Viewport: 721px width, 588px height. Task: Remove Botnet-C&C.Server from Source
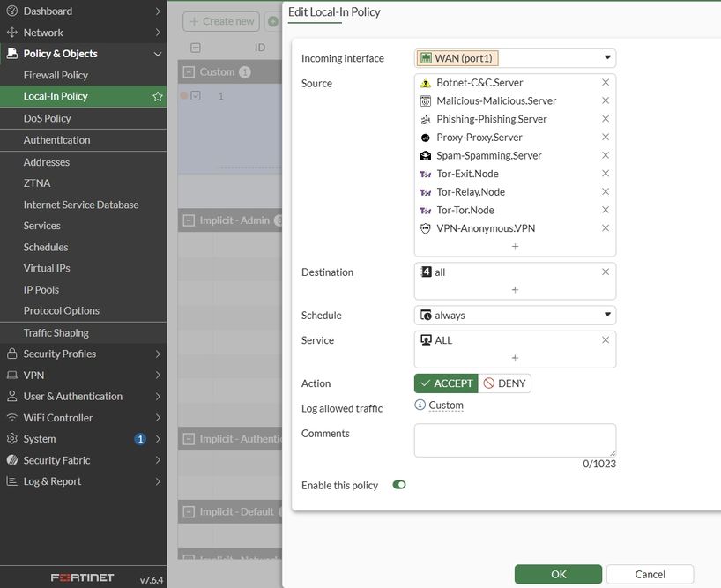coord(606,82)
